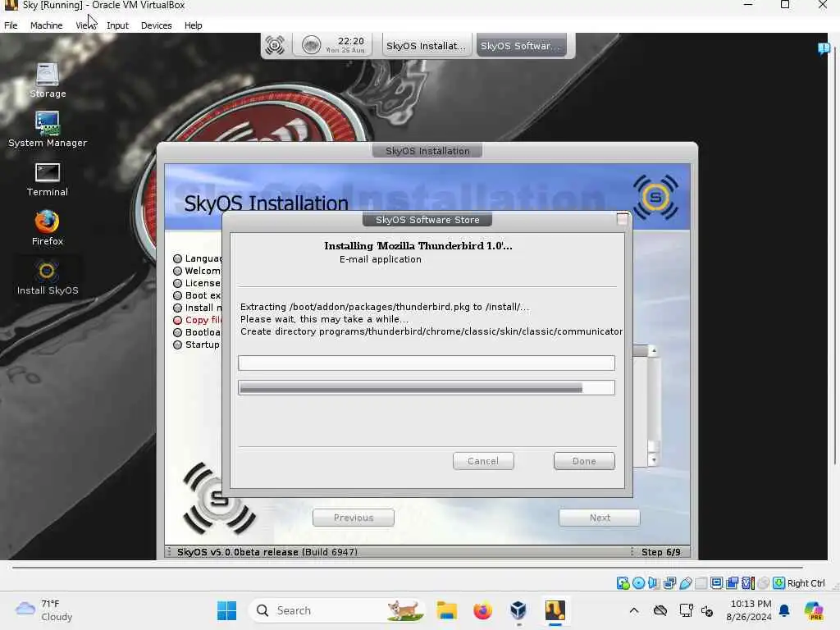Click the installer list scroll down arrow
The height and width of the screenshot is (630, 840).
coord(654,460)
